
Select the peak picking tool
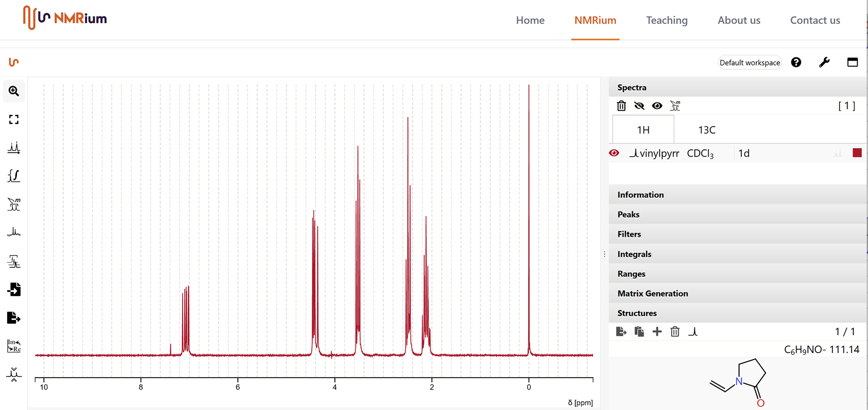click(x=14, y=148)
